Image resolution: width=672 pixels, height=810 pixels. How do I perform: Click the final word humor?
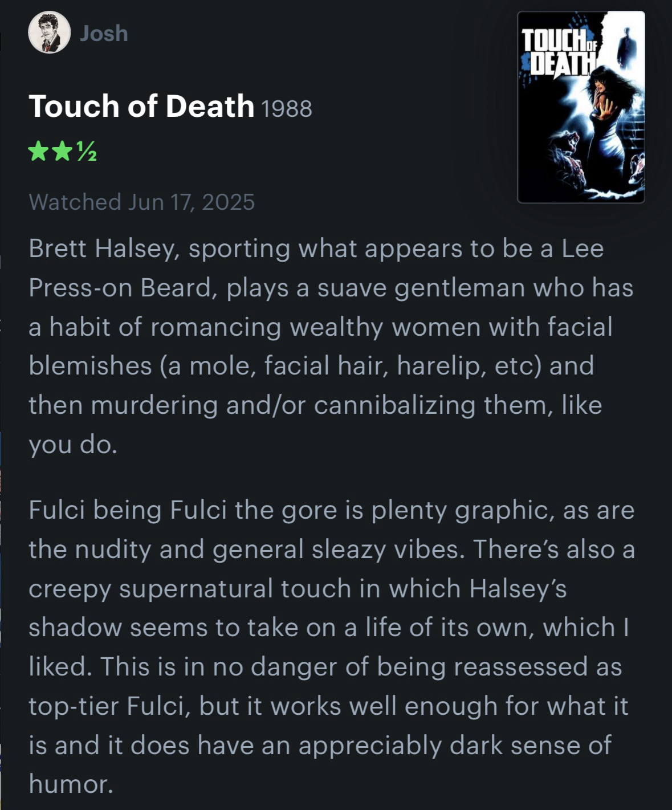click(71, 784)
